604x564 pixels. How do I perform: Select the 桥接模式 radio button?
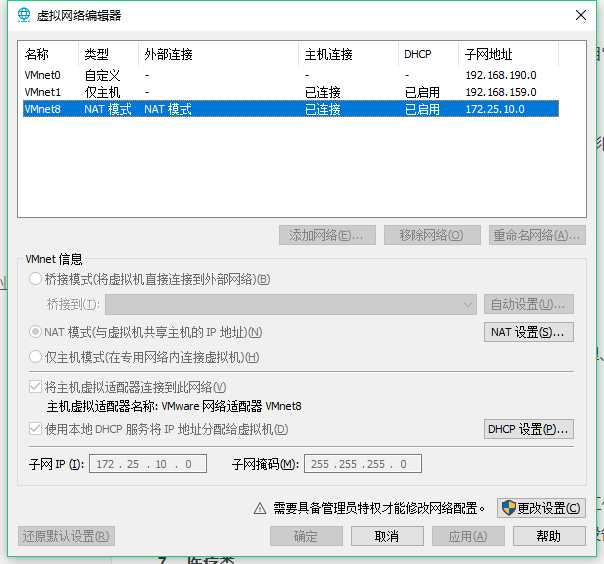[x=35, y=279]
